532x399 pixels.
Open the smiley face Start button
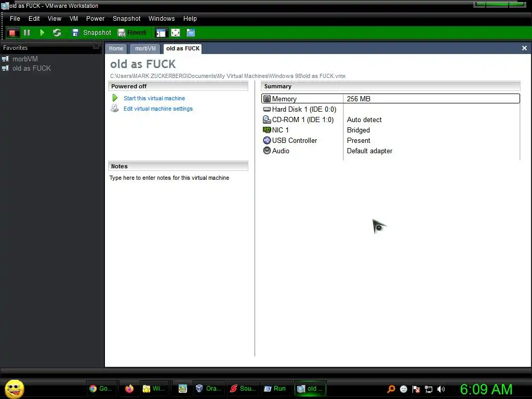(x=14, y=389)
